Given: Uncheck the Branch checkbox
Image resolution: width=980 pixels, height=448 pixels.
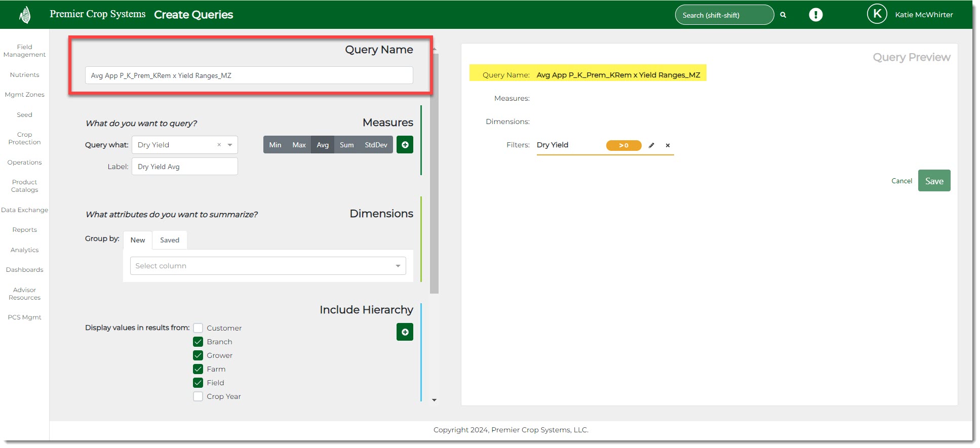Looking at the screenshot, I should tap(198, 342).
